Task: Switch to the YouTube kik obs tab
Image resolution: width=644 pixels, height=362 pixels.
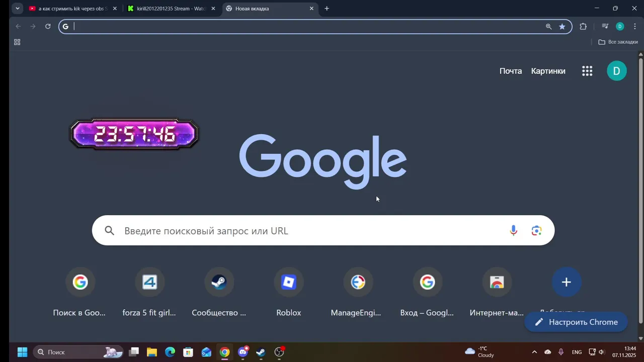Action: point(73,9)
